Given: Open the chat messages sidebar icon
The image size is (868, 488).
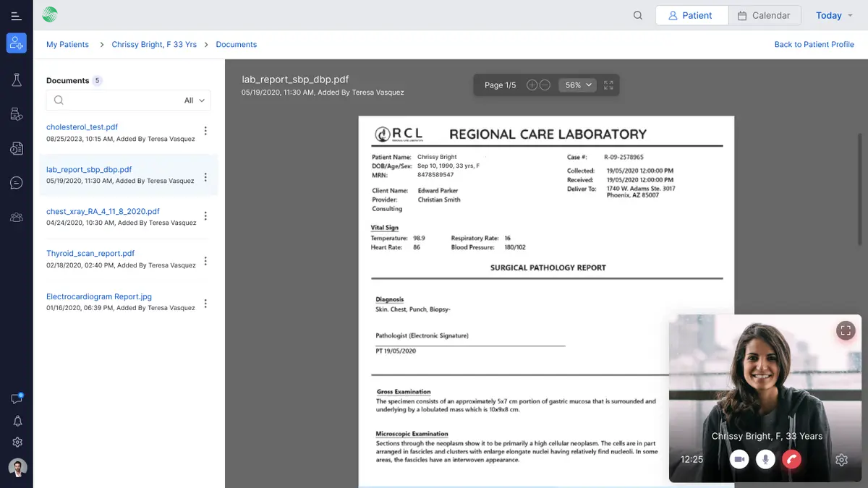Looking at the screenshot, I should point(17,183).
